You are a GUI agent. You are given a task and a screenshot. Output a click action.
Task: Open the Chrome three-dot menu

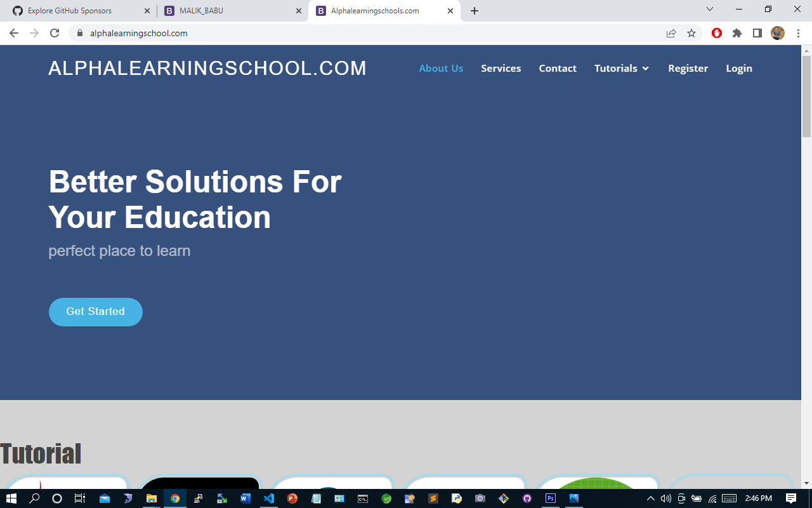[798, 33]
